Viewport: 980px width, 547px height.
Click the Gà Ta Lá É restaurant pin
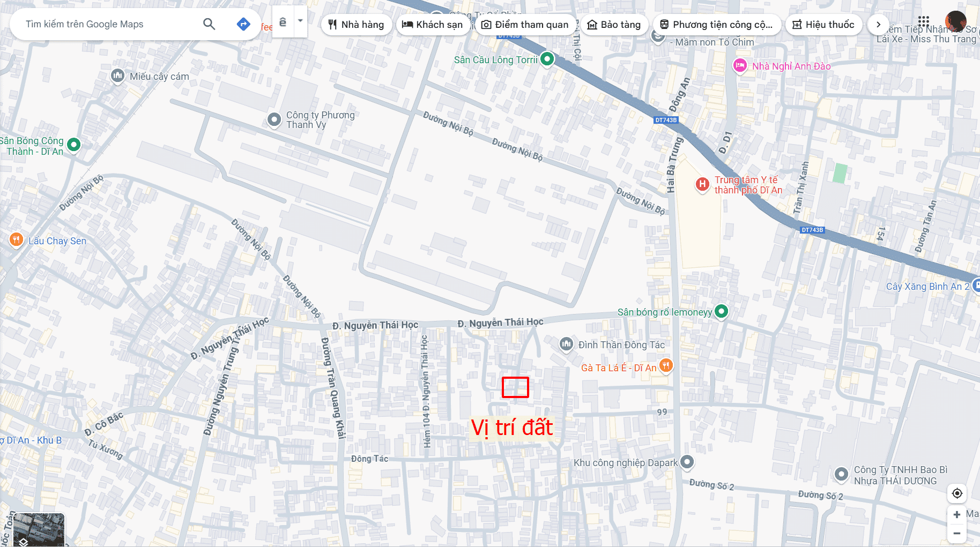[x=666, y=366]
